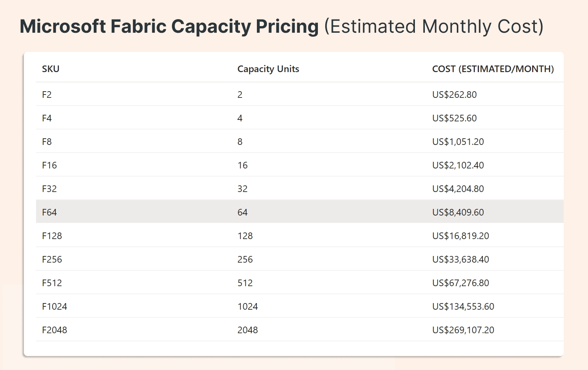The image size is (588, 370).
Task: Click the SKU column header
Action: tap(51, 69)
